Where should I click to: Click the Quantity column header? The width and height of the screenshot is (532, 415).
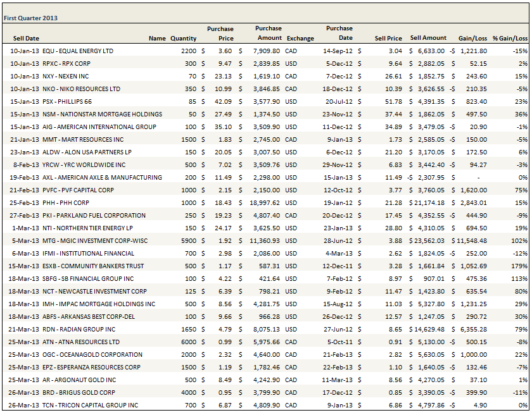coord(183,38)
